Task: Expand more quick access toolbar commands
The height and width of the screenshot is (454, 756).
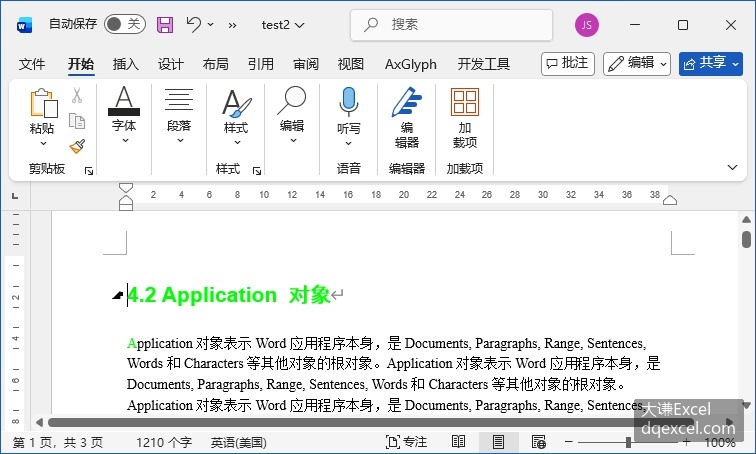Action: tap(232, 25)
